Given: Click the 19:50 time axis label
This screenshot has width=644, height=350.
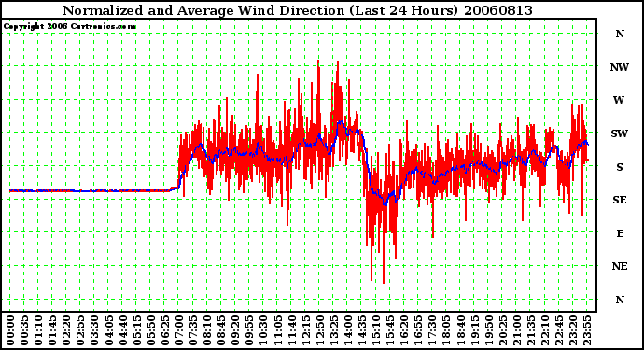Looking at the screenshot, I should pos(488,330).
